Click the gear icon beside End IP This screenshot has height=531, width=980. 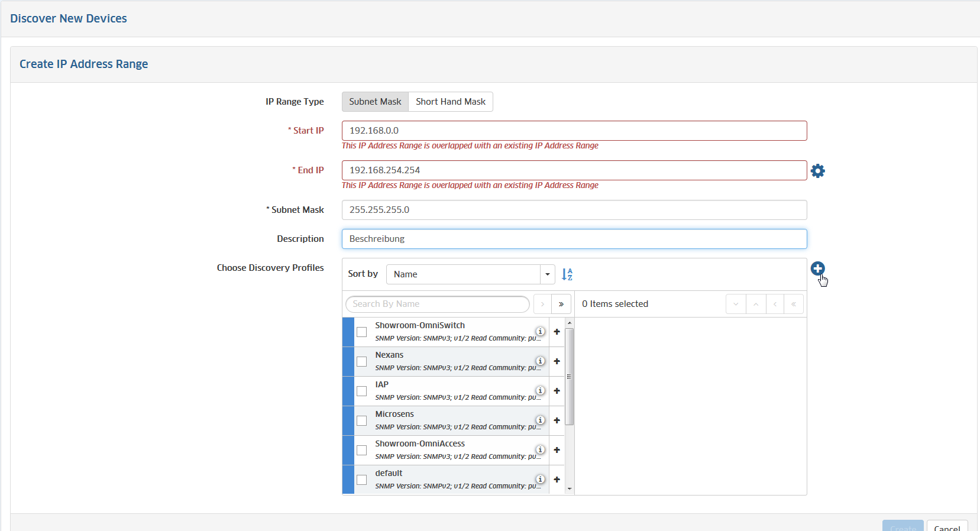tap(817, 171)
